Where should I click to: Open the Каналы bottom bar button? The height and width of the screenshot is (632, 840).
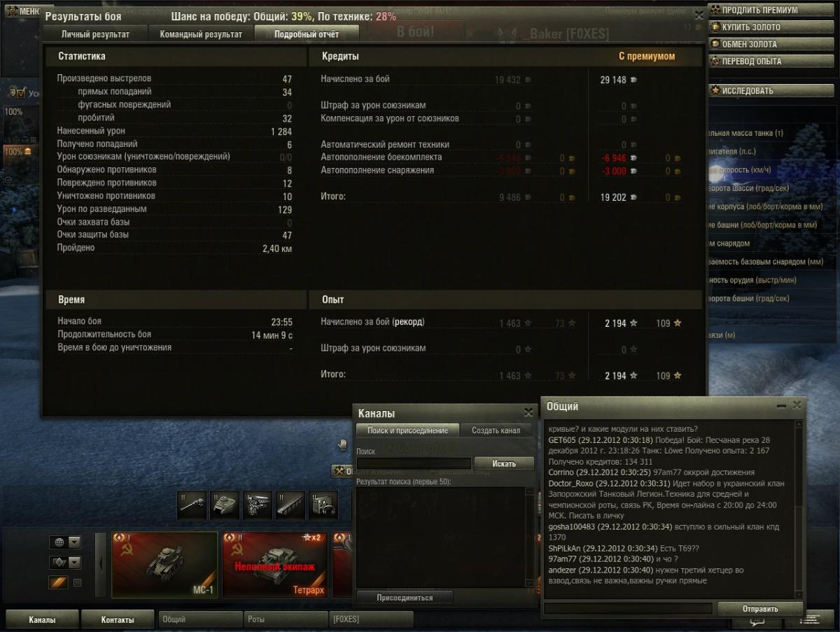pos(41,619)
